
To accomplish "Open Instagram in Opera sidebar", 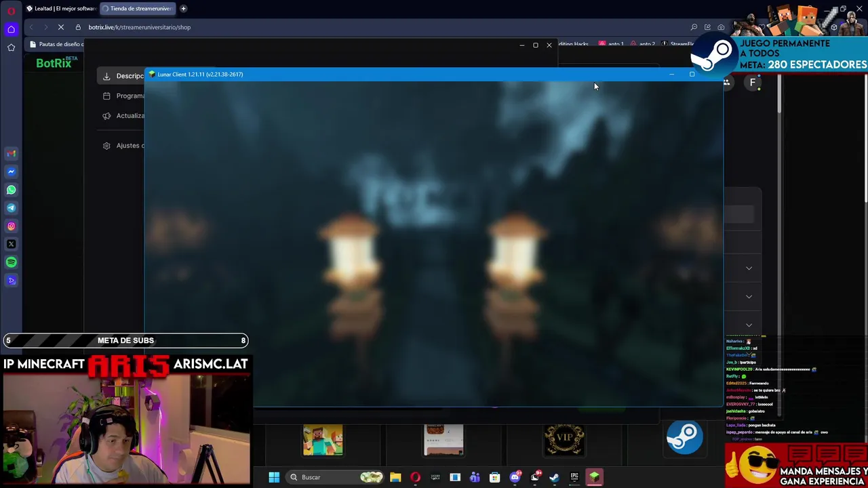I will coord(11,226).
